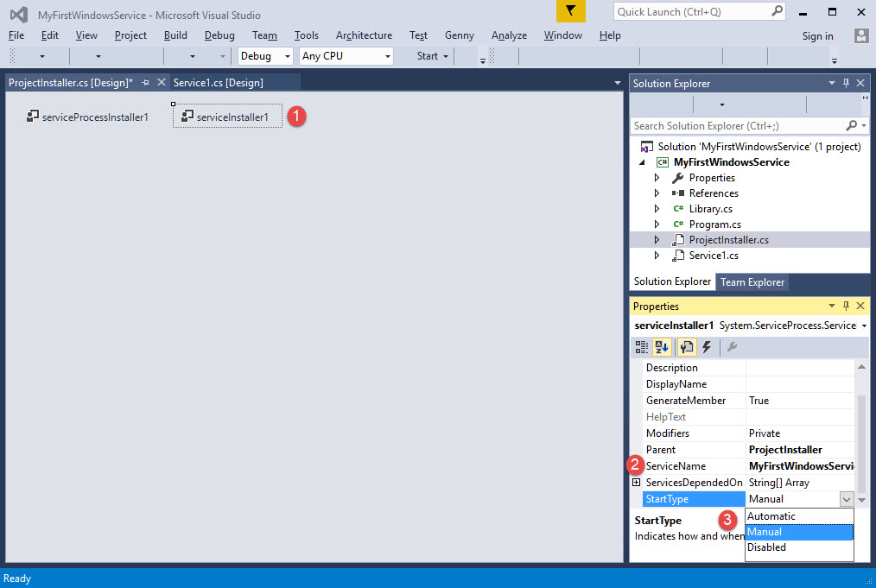Screen dimensions: 876x588
Task: Click the account picture icon beside Sign in
Action: click(x=860, y=35)
